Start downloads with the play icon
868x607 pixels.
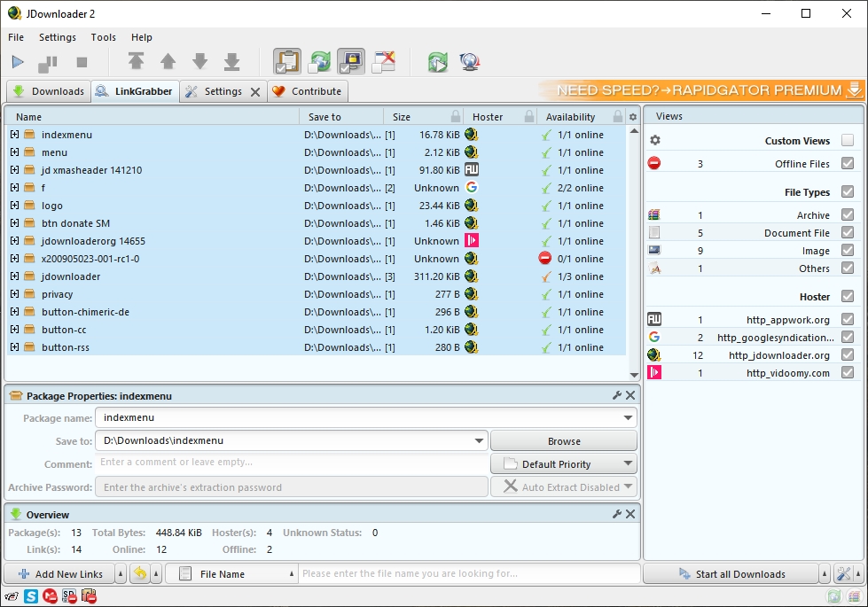pyautogui.click(x=18, y=62)
